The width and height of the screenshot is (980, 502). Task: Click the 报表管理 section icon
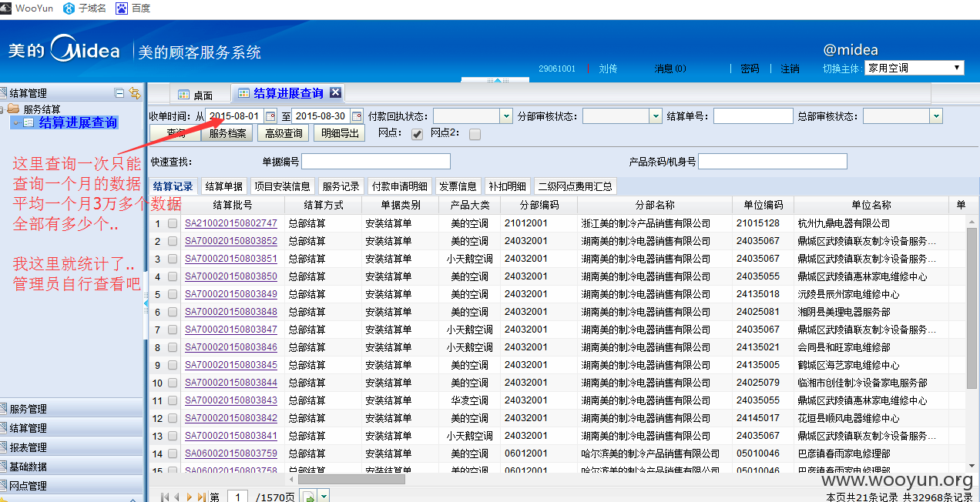point(4,447)
